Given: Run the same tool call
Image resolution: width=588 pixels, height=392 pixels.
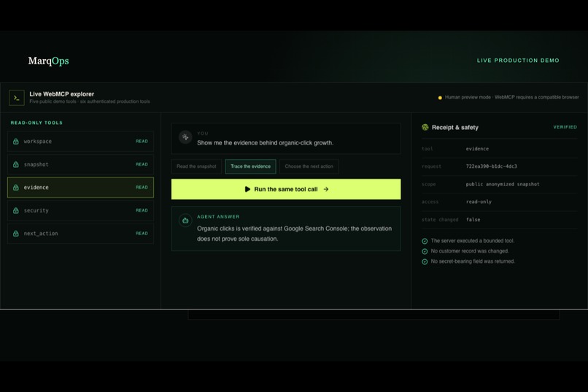Looking at the screenshot, I should click(x=286, y=189).
